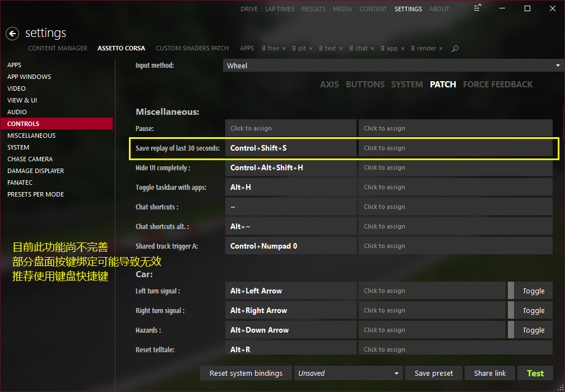Open the Unsaved preset dropdown
Viewport: 565px width, 392px height.
(349, 374)
